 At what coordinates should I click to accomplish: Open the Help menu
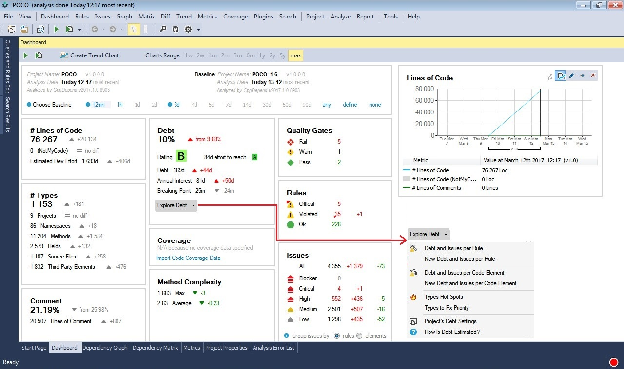pos(413,16)
